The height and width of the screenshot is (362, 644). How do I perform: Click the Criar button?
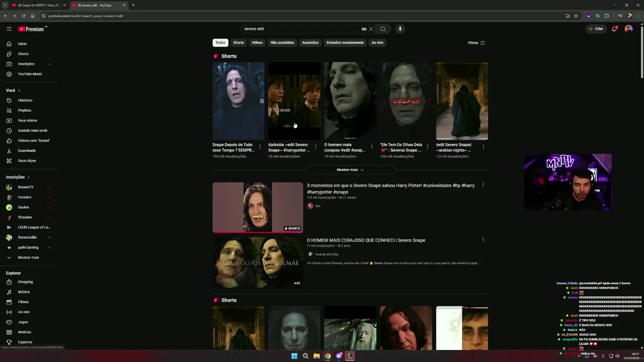[x=596, y=29]
